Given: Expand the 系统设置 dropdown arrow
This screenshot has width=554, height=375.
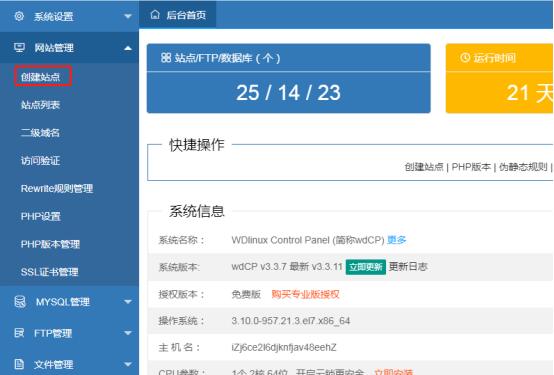Looking at the screenshot, I should pyautogui.click(x=128, y=16).
